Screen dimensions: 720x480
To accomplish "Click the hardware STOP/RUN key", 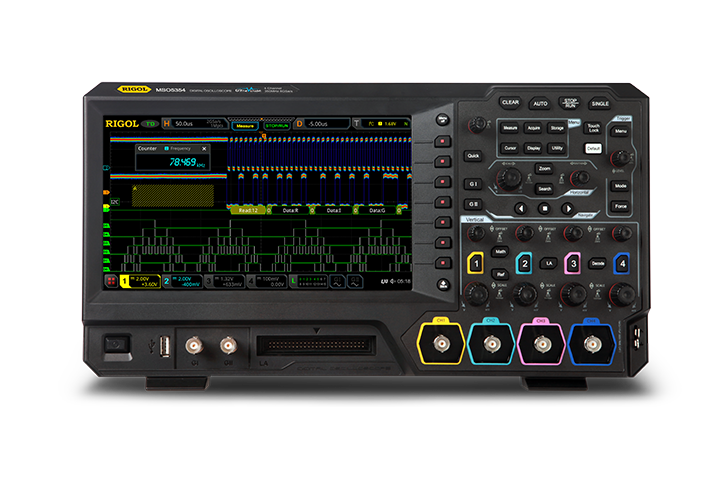I will (x=570, y=103).
